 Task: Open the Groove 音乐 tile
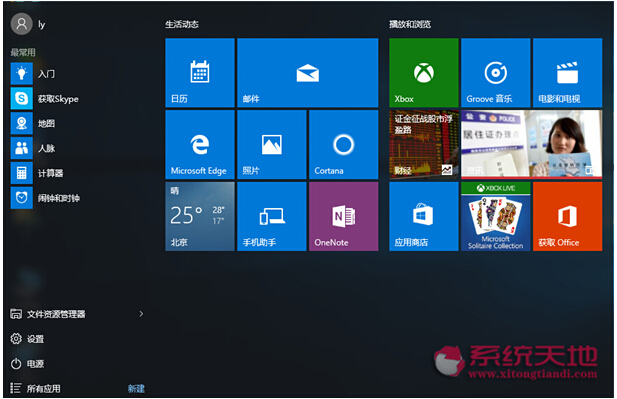pyautogui.click(x=495, y=72)
